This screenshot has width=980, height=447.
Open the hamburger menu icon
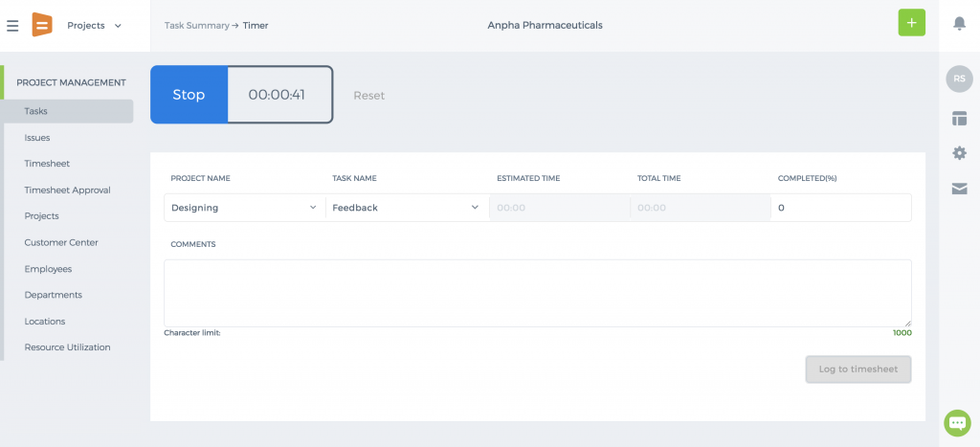pos(12,26)
